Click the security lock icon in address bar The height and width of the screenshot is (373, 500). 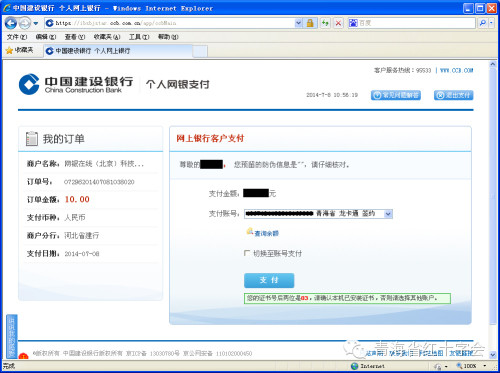click(310, 23)
